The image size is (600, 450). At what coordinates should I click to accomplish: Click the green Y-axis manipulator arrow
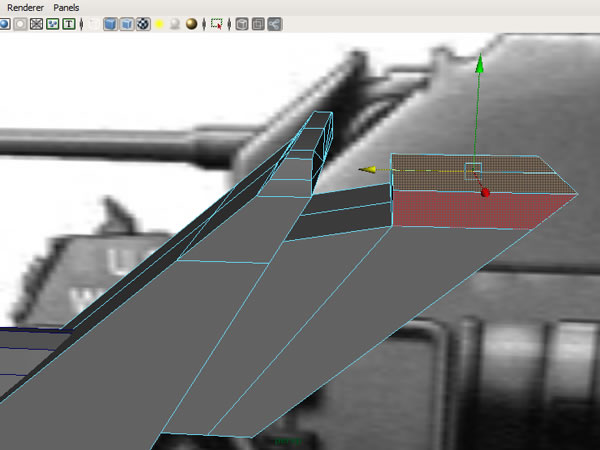coord(479,63)
